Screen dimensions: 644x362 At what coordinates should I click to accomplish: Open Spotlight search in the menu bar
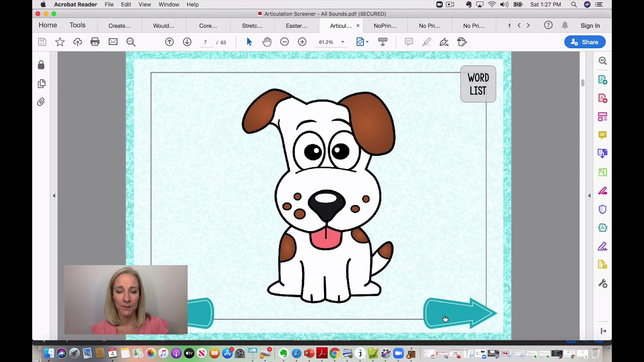coord(574,5)
